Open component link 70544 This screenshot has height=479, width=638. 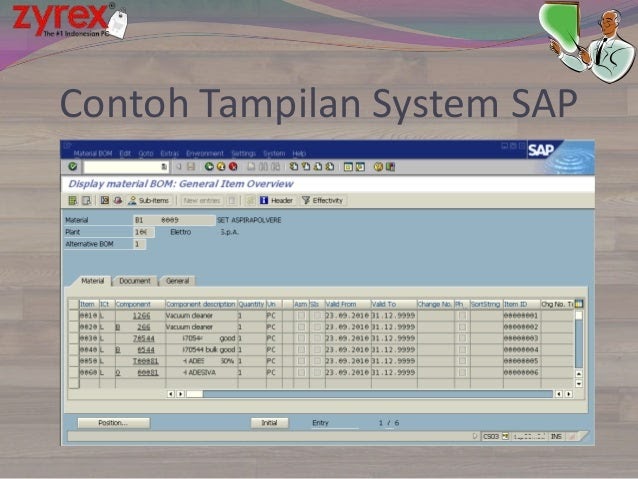[x=144, y=338]
